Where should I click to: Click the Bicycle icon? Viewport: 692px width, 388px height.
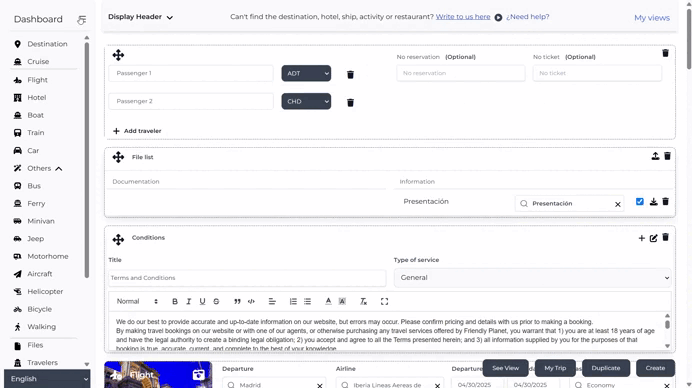tap(18, 309)
